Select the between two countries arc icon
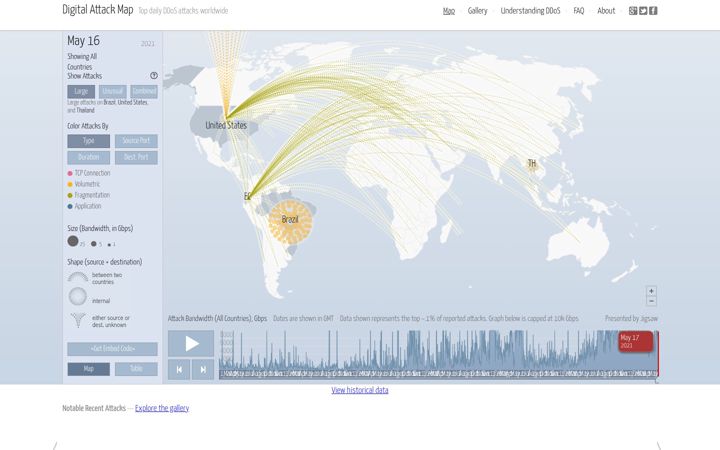This screenshot has height=450, width=720. coord(78,277)
